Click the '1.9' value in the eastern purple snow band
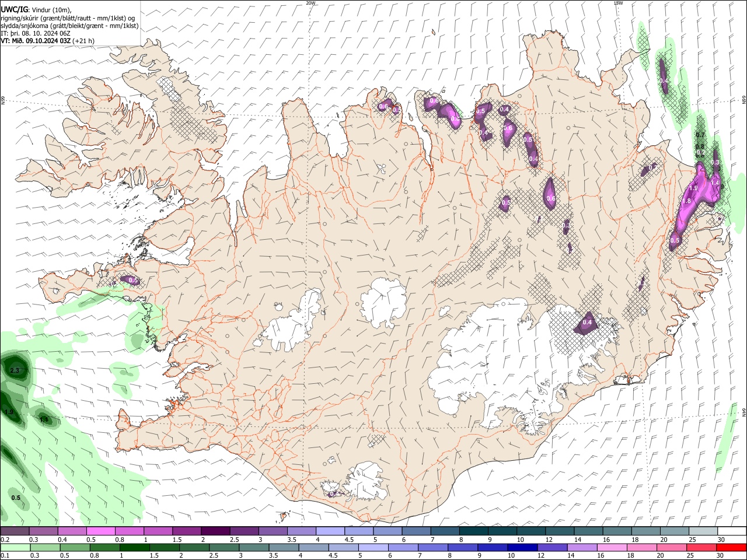Image resolution: width=747 pixels, height=560 pixels. 693,188
